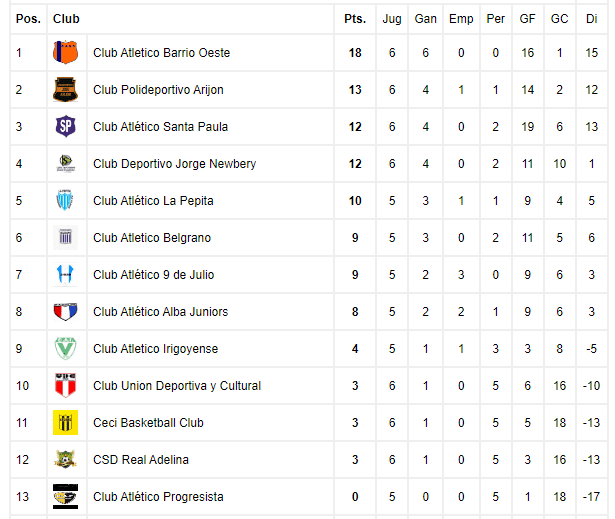Click the Club Polideportivo Arijon badge

click(65, 89)
